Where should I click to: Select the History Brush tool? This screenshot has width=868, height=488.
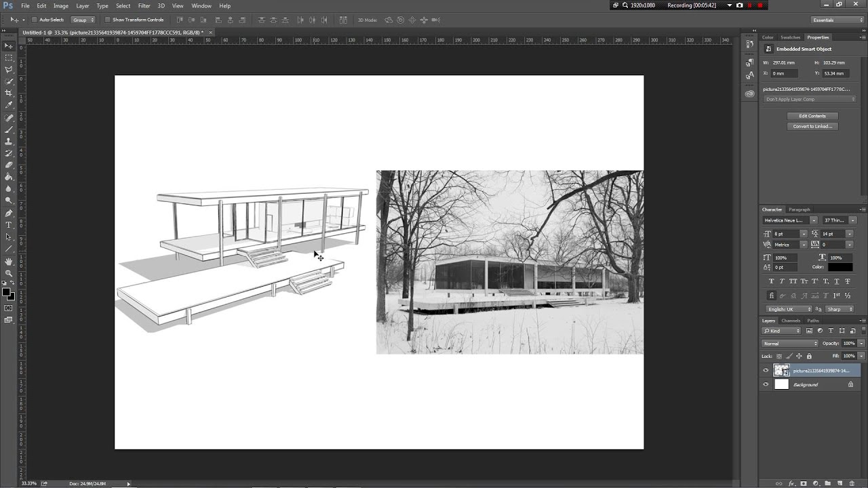[9, 153]
